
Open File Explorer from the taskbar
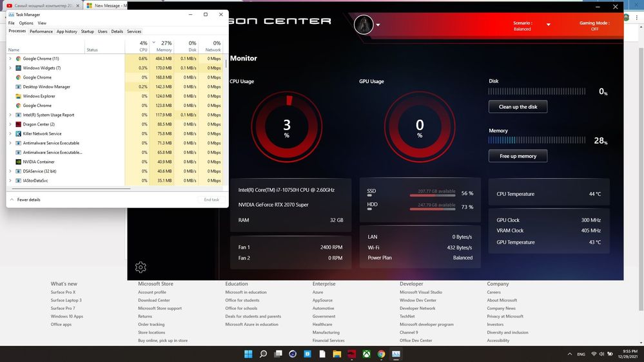pos(337,354)
